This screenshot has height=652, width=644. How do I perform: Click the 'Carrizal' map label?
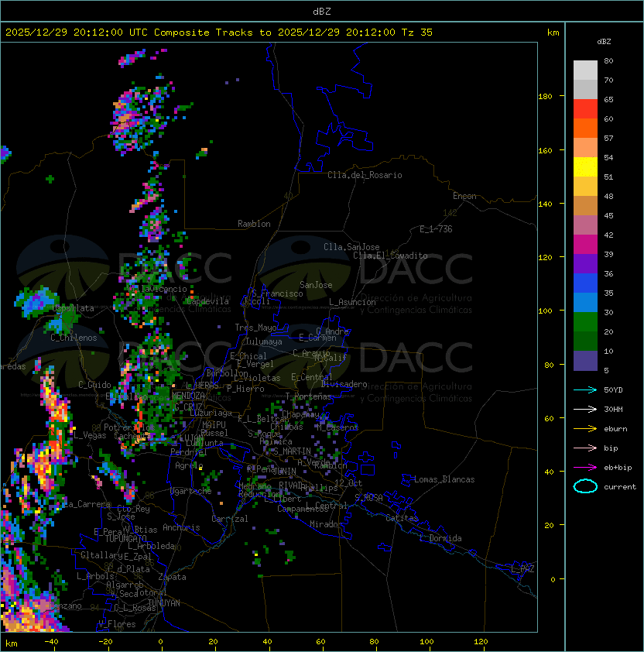[x=230, y=519]
